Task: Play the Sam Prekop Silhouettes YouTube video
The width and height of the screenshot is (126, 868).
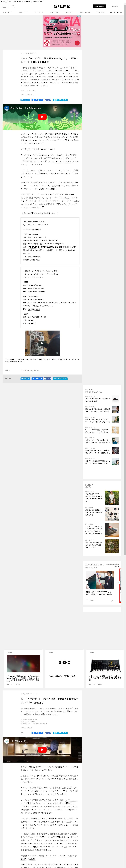Action: click(42, 117)
